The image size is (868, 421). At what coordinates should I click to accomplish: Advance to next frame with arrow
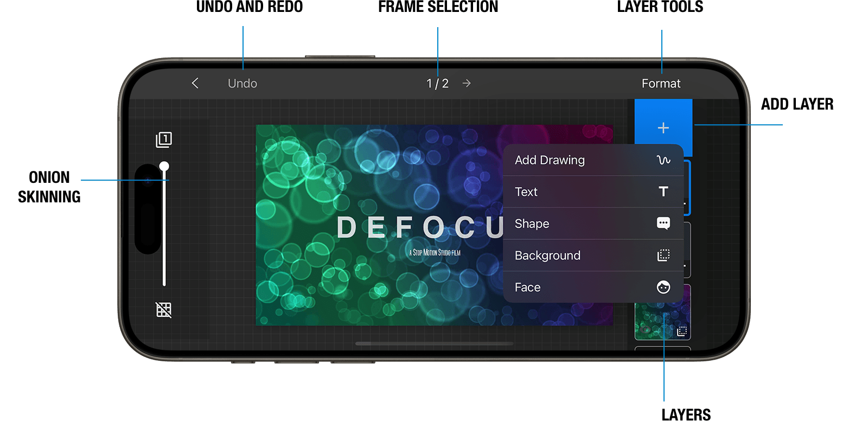(467, 84)
